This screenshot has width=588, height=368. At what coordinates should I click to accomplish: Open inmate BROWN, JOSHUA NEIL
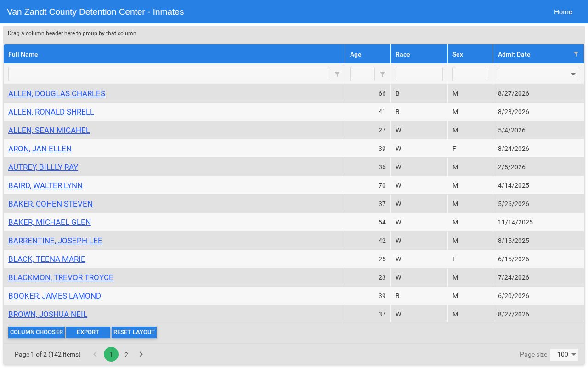pos(48,314)
